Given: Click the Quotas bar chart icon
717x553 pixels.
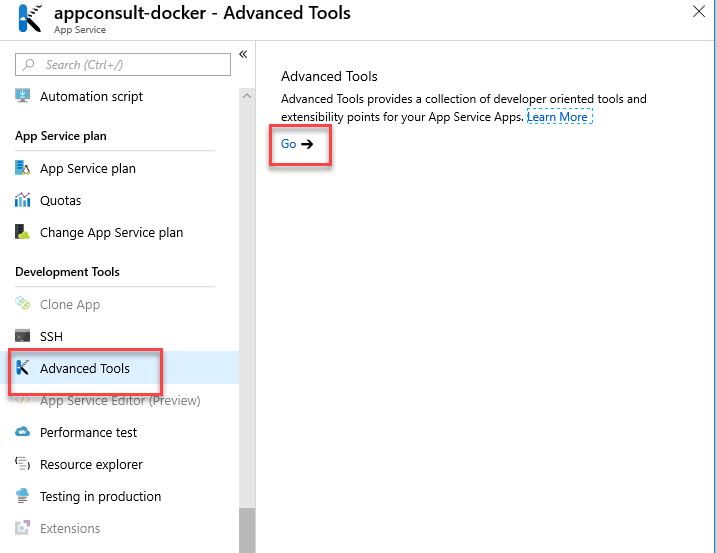Looking at the screenshot, I should point(23,200).
